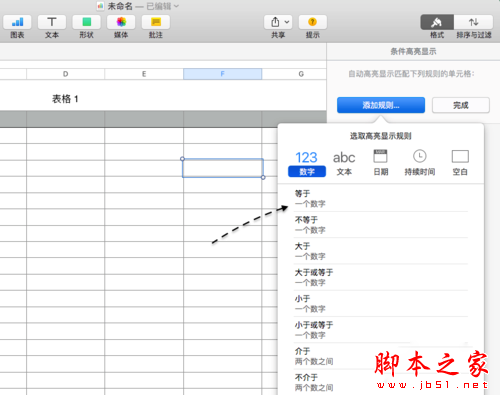
Task: Open the 形状 shape tool
Action: click(x=86, y=22)
